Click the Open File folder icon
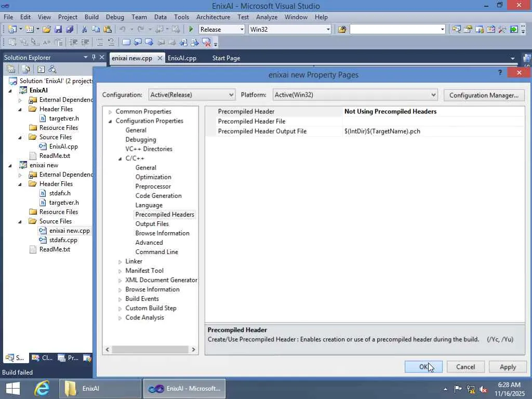This screenshot has height=399, width=532. [x=47, y=30]
